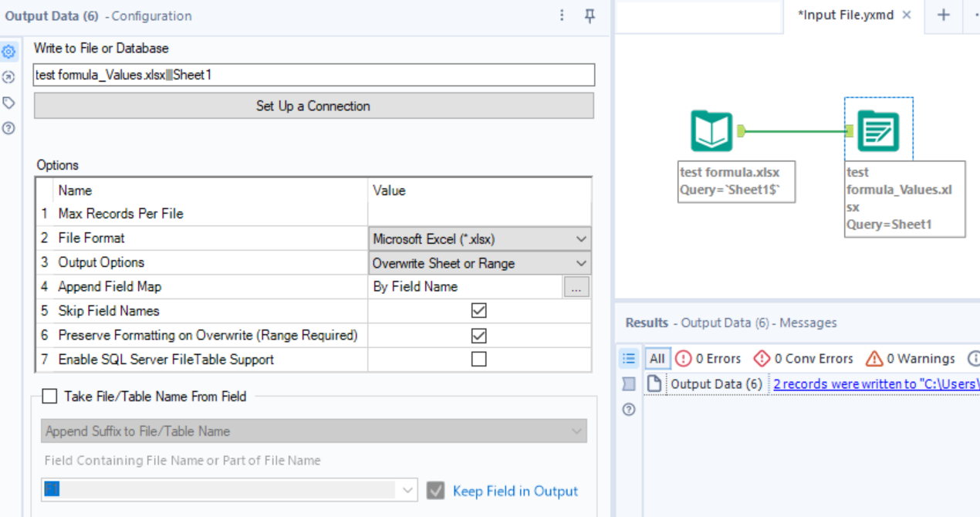Click the messages list icon in Results panel

tap(628, 358)
